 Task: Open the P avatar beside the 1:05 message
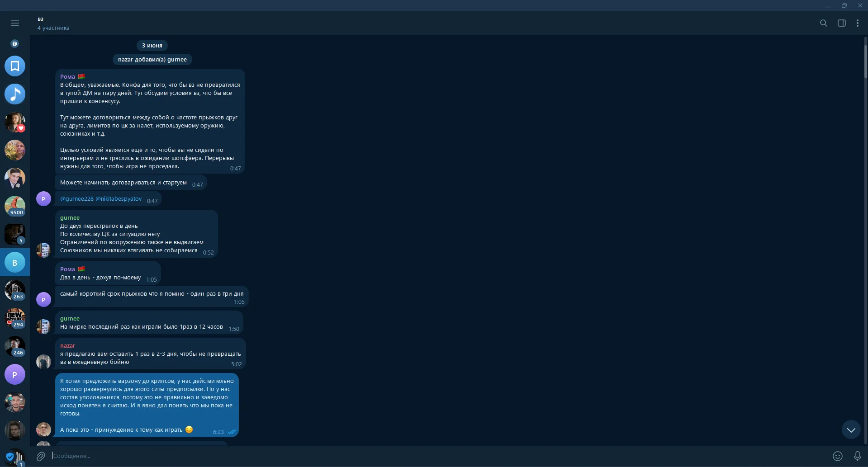point(43,299)
